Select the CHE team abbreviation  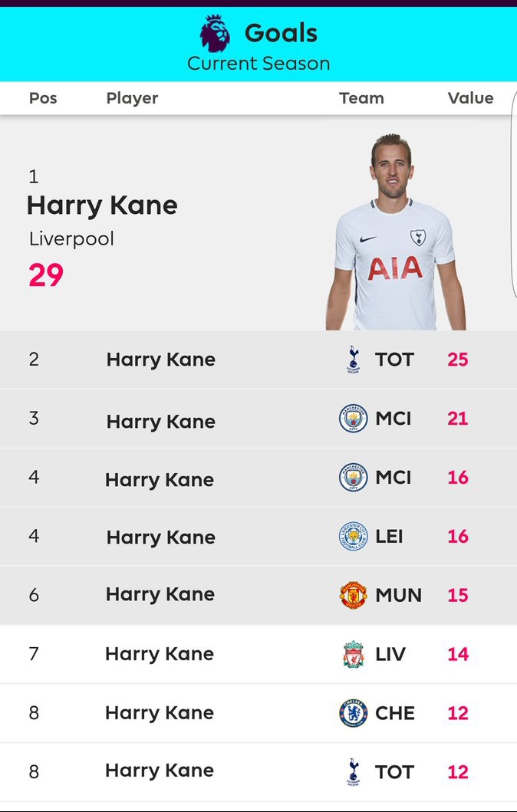(x=395, y=713)
